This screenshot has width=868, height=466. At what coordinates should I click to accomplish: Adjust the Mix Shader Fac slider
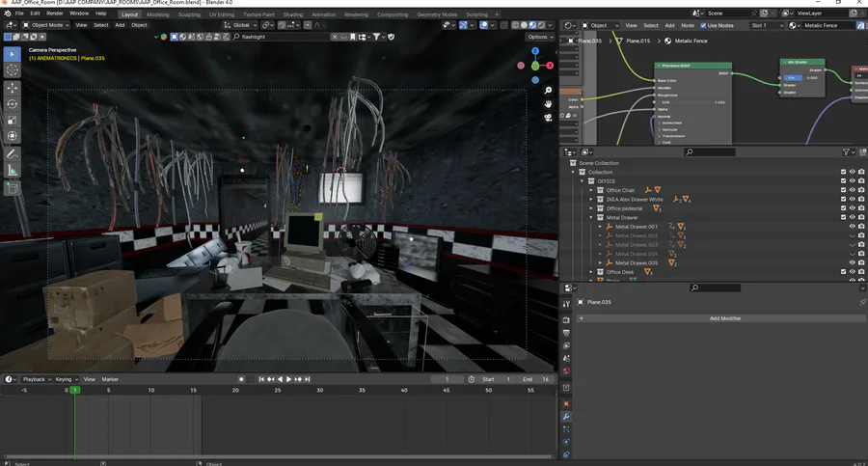point(802,78)
